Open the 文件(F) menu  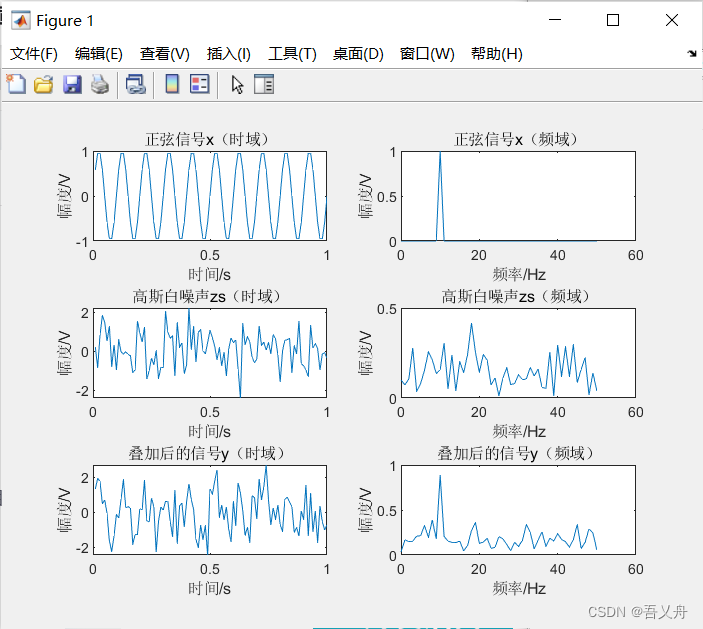pos(34,54)
